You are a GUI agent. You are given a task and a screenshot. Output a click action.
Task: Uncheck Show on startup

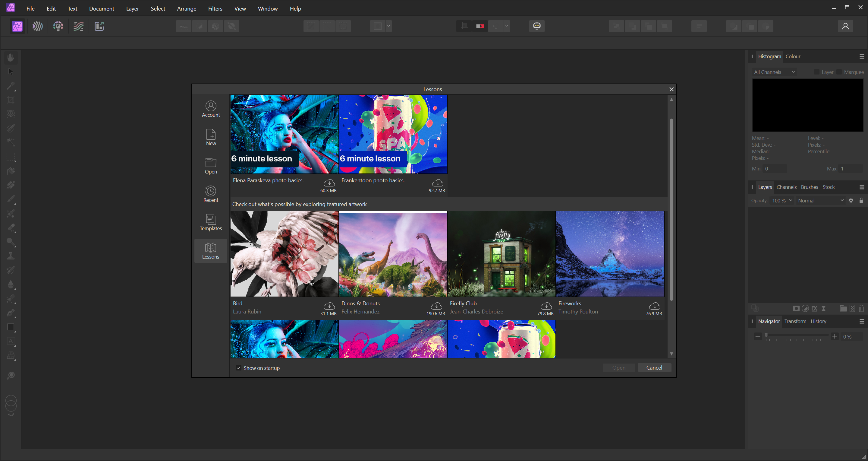(x=239, y=368)
